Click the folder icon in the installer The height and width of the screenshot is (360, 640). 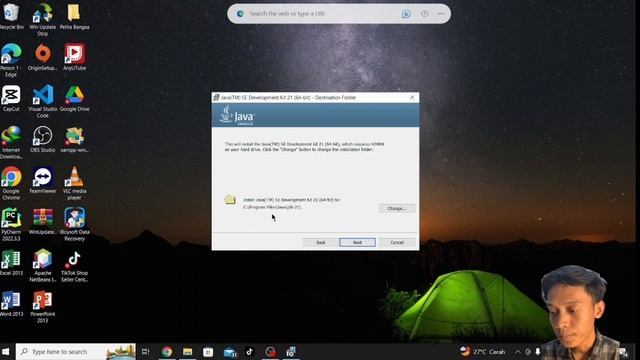point(230,200)
